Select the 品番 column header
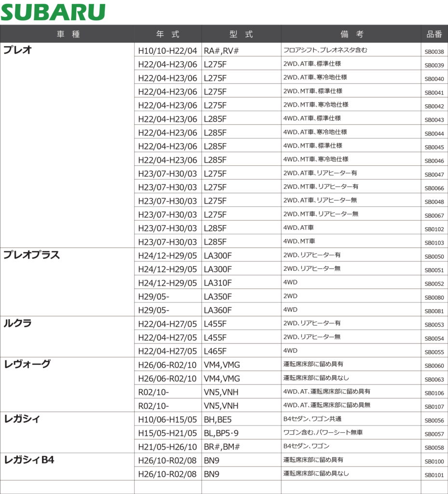 pos(434,34)
